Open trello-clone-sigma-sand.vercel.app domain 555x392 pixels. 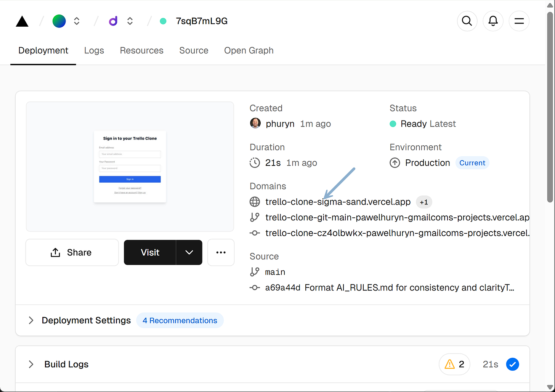[x=338, y=202]
